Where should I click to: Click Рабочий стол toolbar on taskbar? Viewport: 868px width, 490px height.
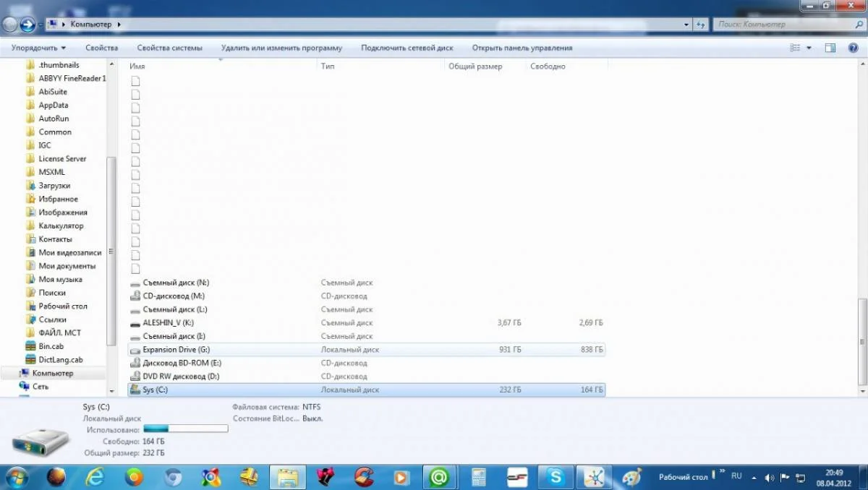[683, 477]
